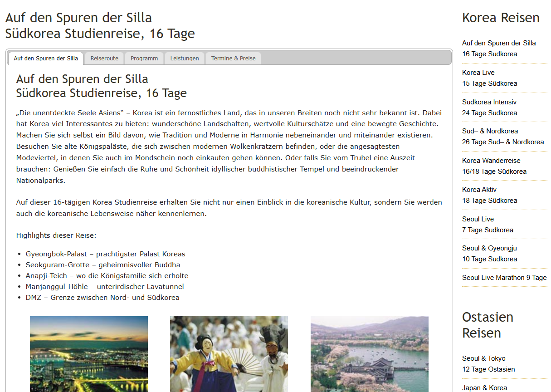Open the Seoul night skyline photo
This screenshot has width=551, height=392.
click(89, 354)
